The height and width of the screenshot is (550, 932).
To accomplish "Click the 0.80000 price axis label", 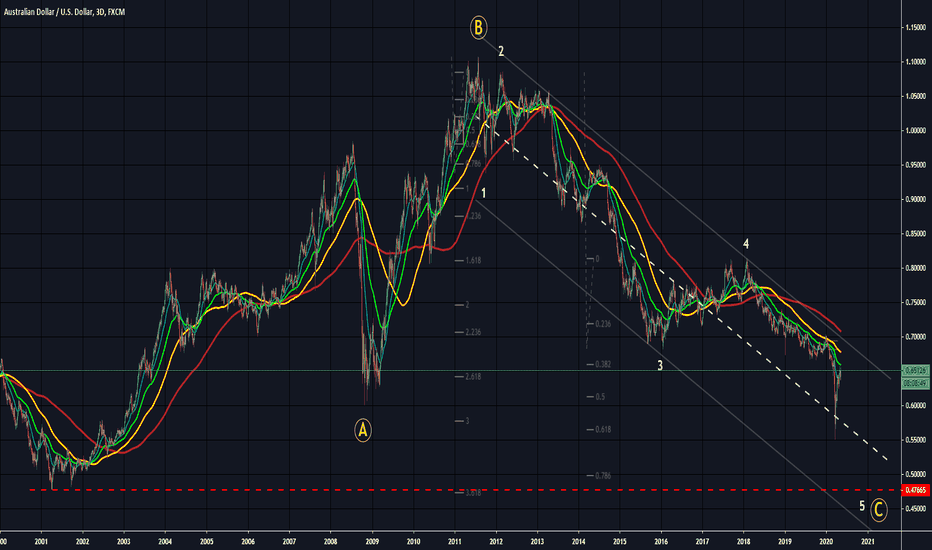I will click(x=915, y=268).
